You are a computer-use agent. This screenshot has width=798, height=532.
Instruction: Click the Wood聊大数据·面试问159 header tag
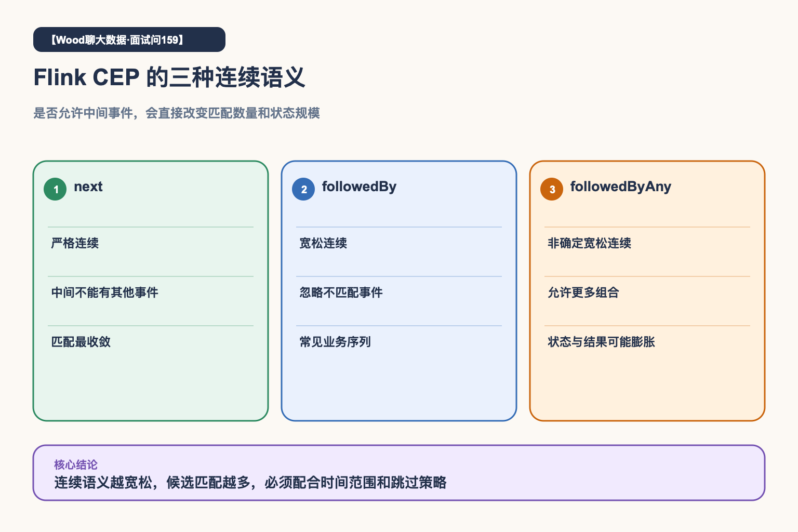tap(129, 39)
